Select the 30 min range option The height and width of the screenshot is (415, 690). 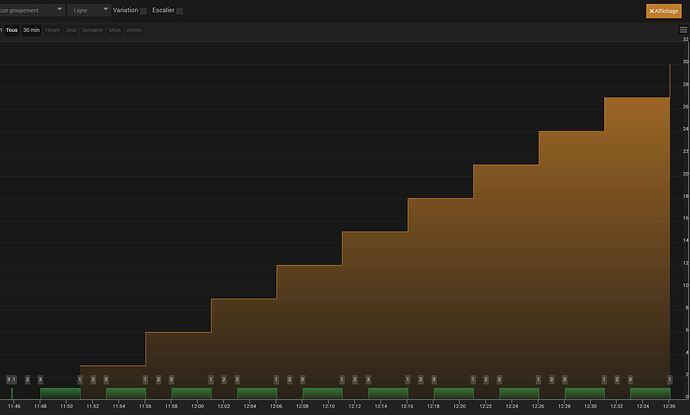tap(31, 30)
